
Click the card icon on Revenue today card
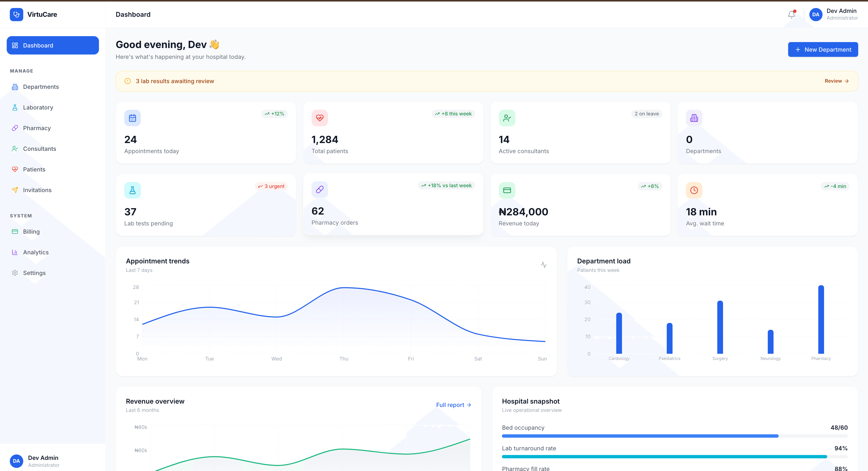pyautogui.click(x=507, y=190)
